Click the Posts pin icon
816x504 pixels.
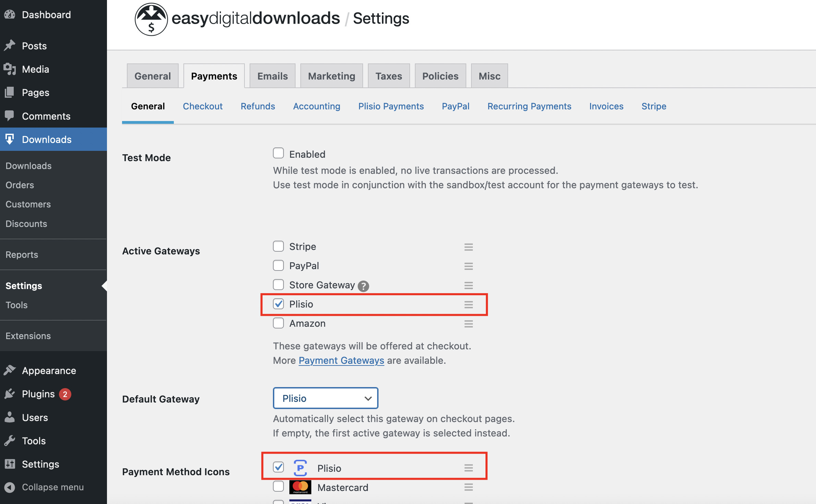(10, 46)
